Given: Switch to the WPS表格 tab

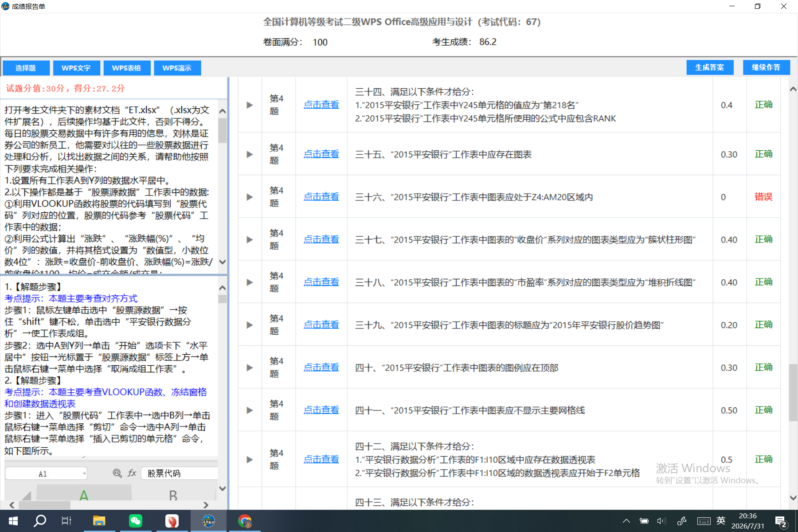Looking at the screenshot, I should pos(127,68).
